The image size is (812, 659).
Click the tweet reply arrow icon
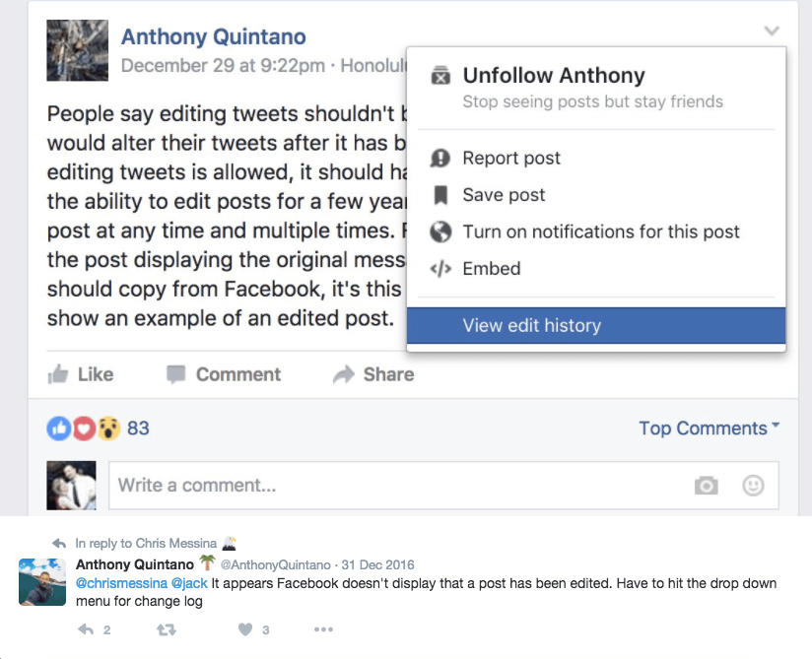click(86, 629)
